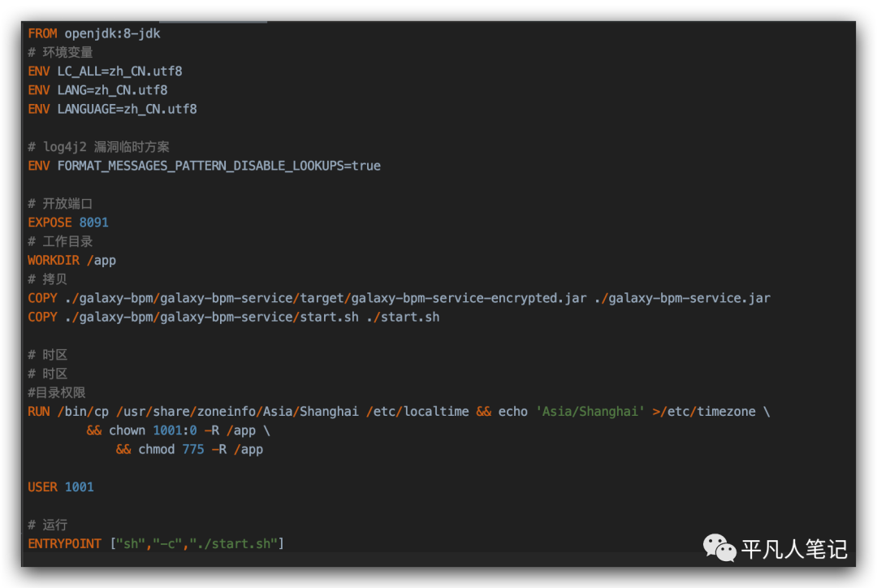Click the USER keyword
877x588 pixels.
(x=42, y=487)
